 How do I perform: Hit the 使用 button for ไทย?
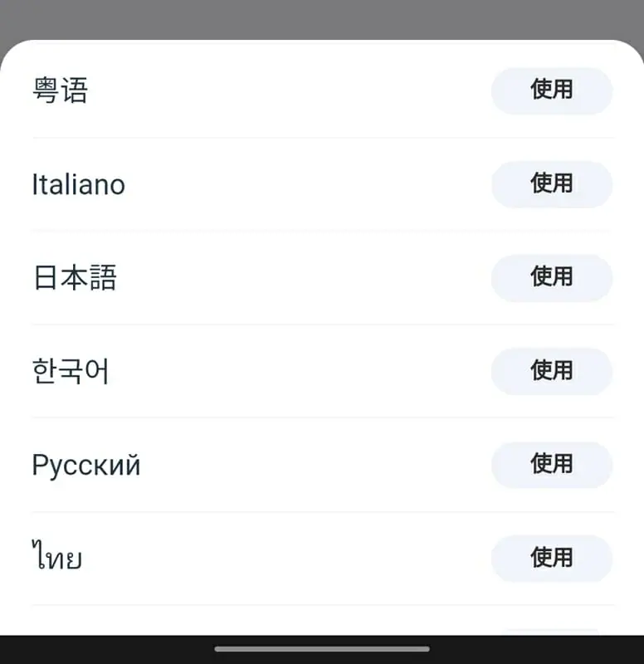(552, 559)
